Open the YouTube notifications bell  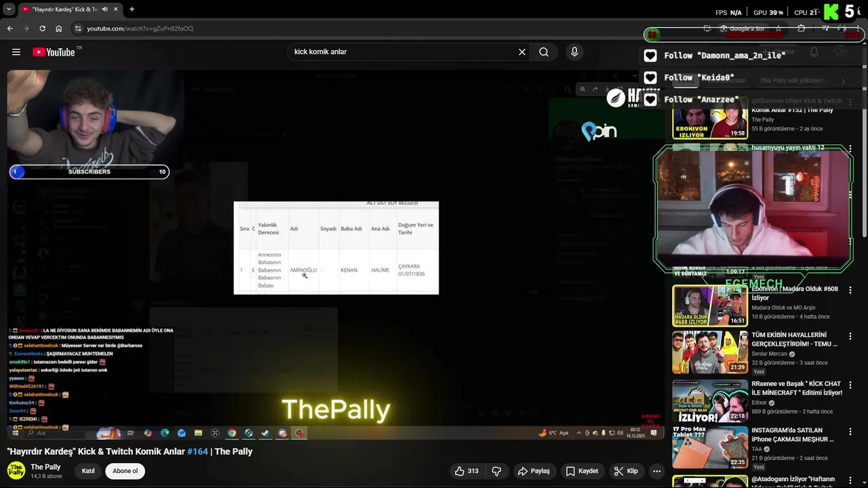click(x=814, y=52)
